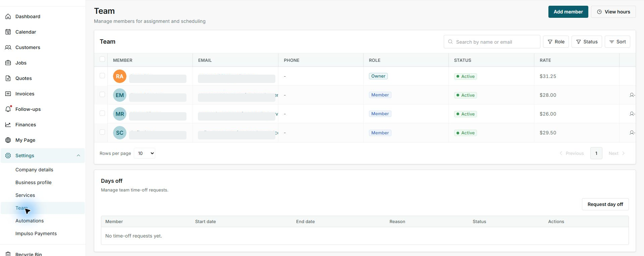The height and width of the screenshot is (256, 644).
Task: Go to Previous page
Action: coord(572,153)
